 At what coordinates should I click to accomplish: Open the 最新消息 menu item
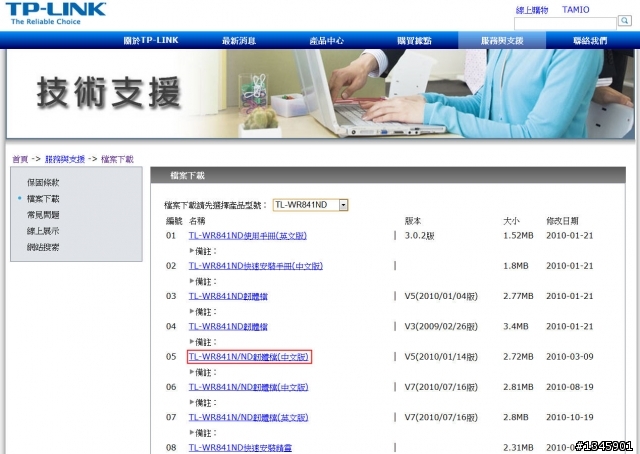239,40
